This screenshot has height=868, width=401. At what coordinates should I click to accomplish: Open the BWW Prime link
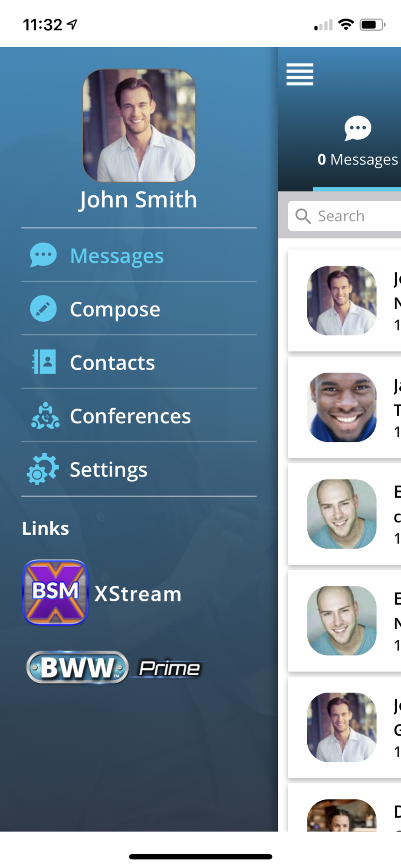(x=114, y=667)
